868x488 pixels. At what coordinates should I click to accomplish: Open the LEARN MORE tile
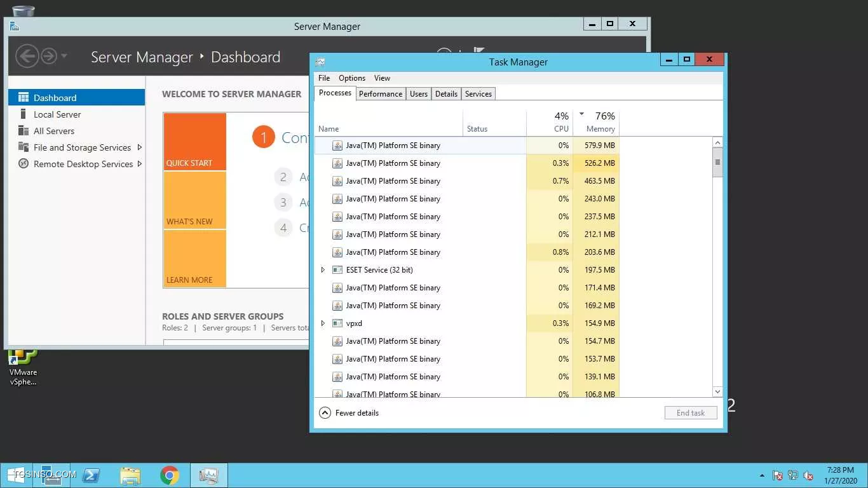click(194, 259)
